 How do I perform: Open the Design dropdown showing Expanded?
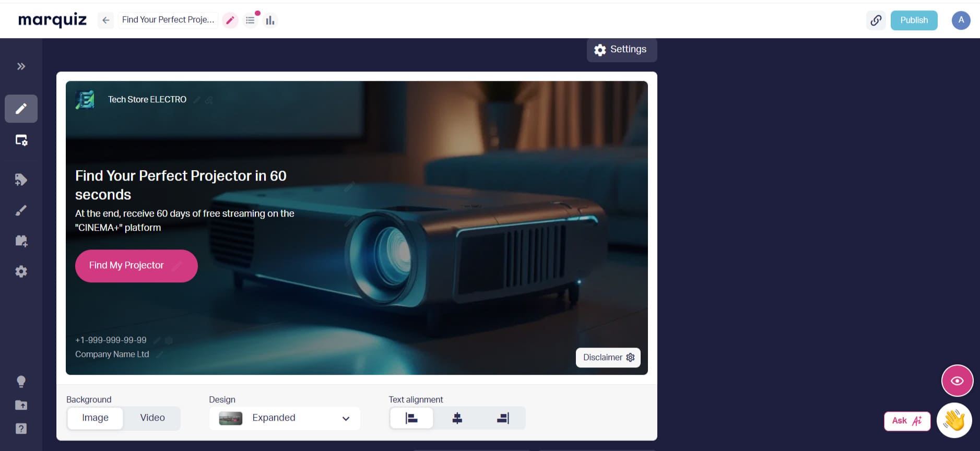tap(285, 418)
